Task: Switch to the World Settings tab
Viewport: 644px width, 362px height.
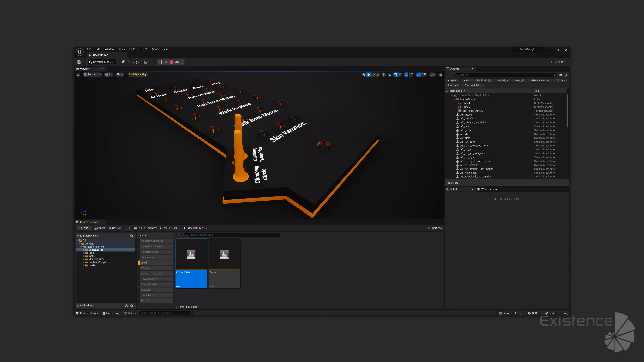Action: click(489, 189)
